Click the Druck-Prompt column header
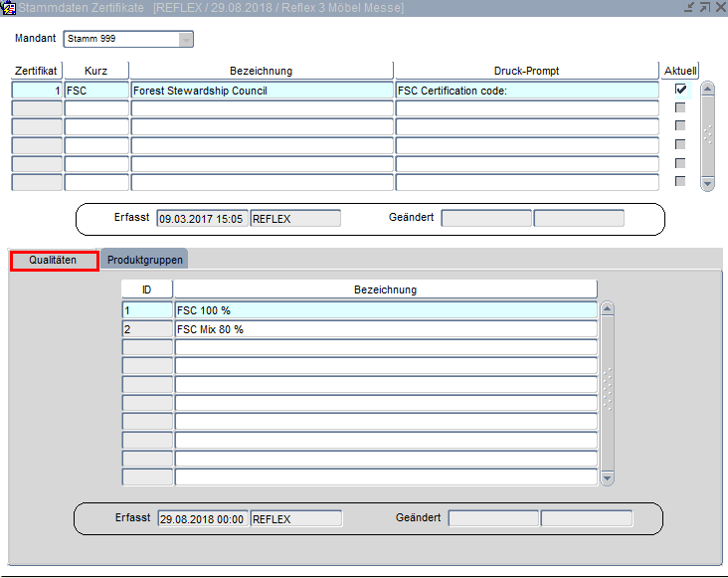The width and height of the screenshot is (728, 578). [x=526, y=71]
